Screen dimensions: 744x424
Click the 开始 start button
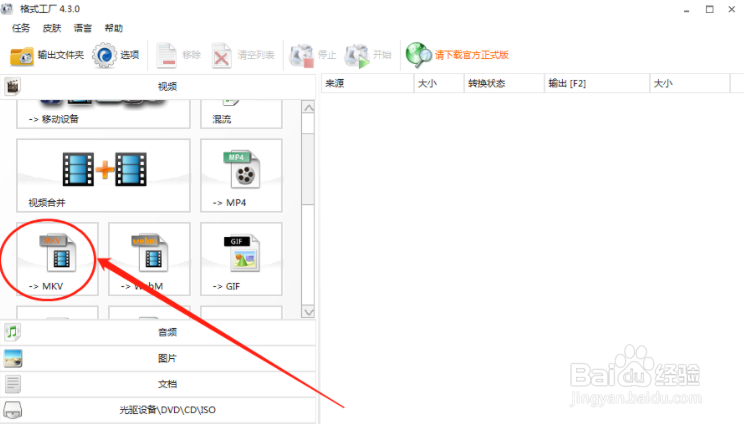tap(368, 55)
